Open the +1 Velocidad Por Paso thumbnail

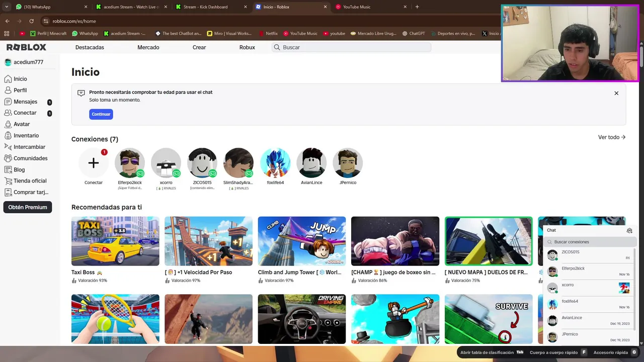(x=208, y=241)
